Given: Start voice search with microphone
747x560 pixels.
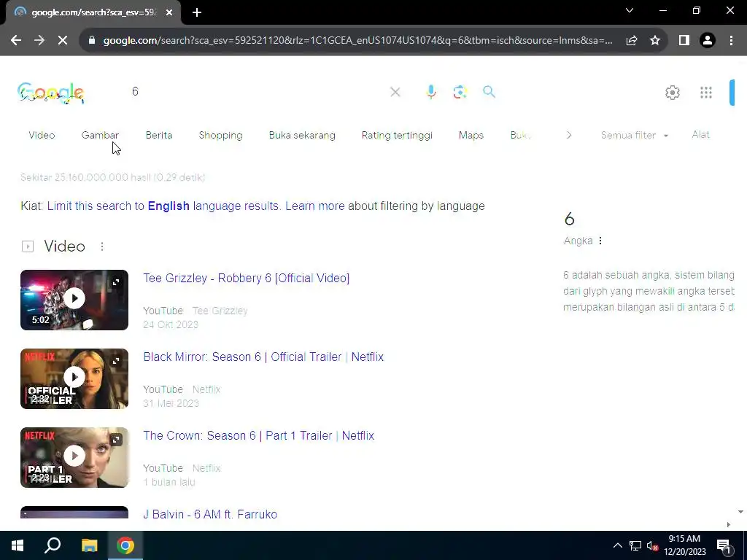Looking at the screenshot, I should (x=430, y=91).
